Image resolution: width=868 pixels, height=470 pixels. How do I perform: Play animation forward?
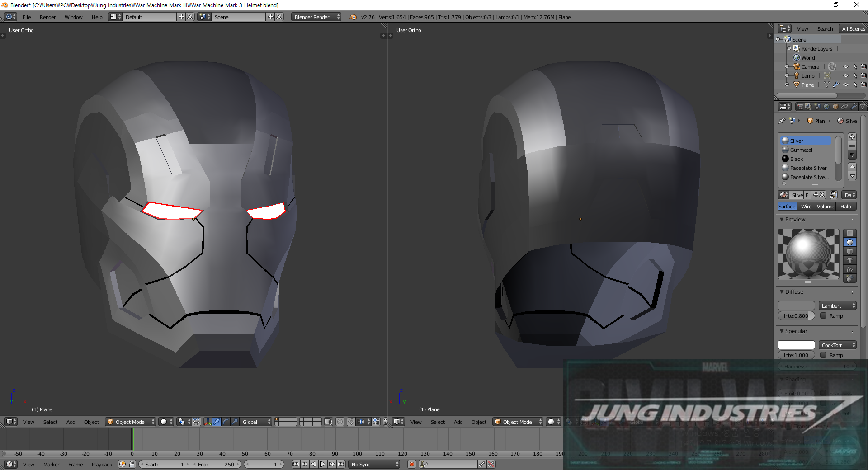[323, 464]
